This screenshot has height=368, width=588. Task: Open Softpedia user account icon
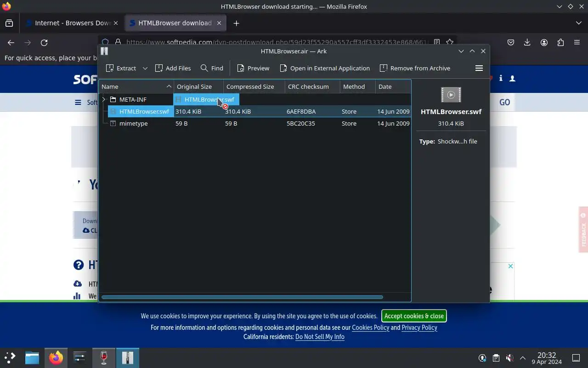(x=513, y=79)
